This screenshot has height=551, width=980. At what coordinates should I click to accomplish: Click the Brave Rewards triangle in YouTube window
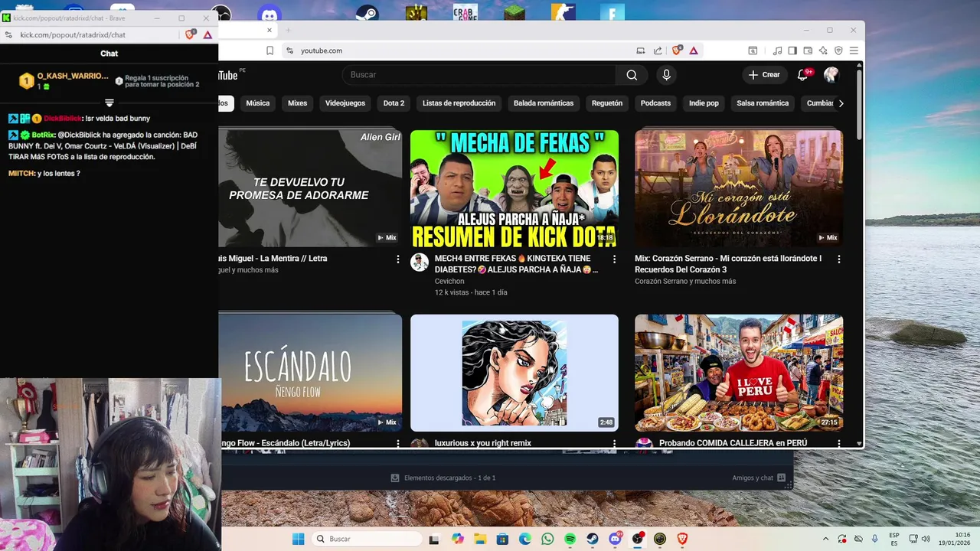pos(694,51)
